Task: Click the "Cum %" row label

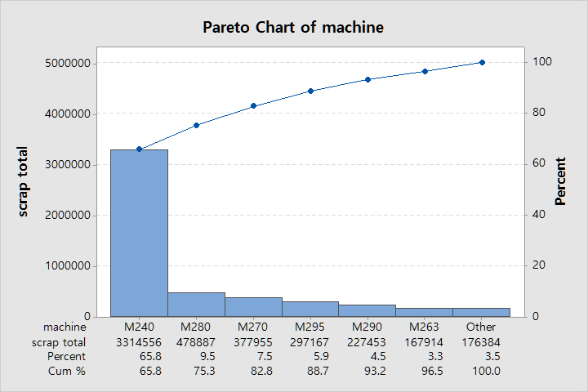Action: click(x=66, y=371)
